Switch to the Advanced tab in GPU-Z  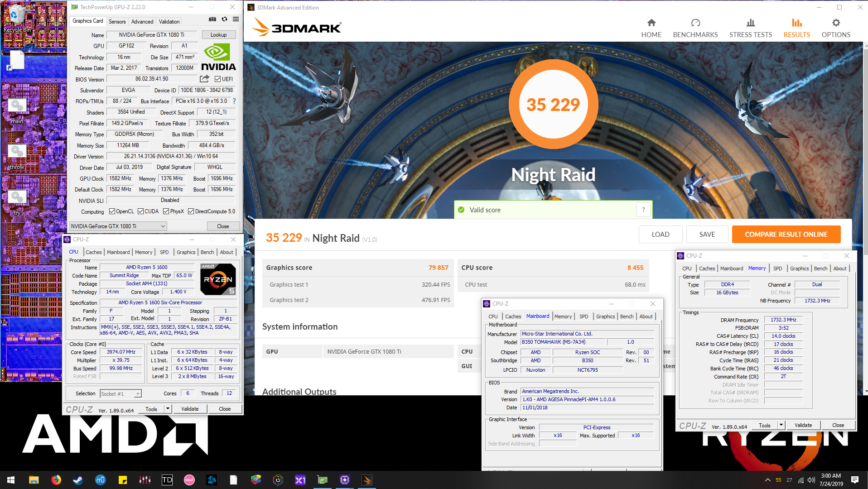pyautogui.click(x=142, y=21)
